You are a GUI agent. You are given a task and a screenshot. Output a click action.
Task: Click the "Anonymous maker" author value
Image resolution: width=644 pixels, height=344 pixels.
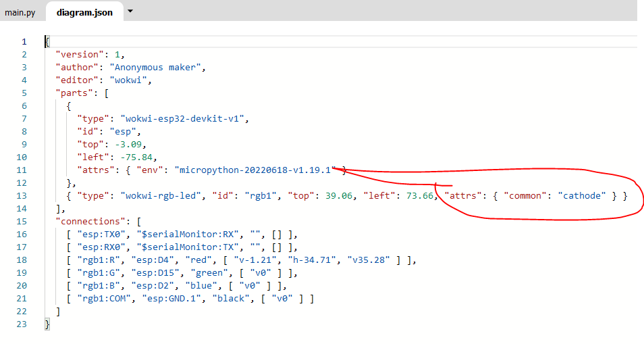pos(155,68)
